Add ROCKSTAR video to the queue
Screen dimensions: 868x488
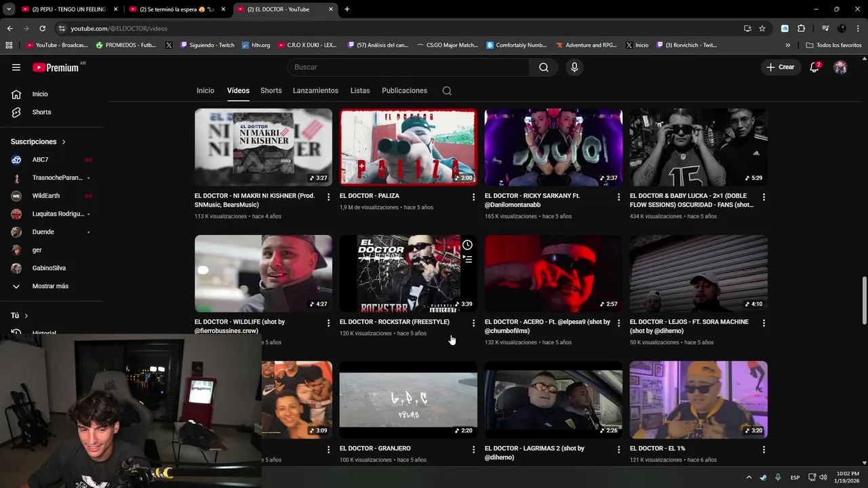coord(467,259)
